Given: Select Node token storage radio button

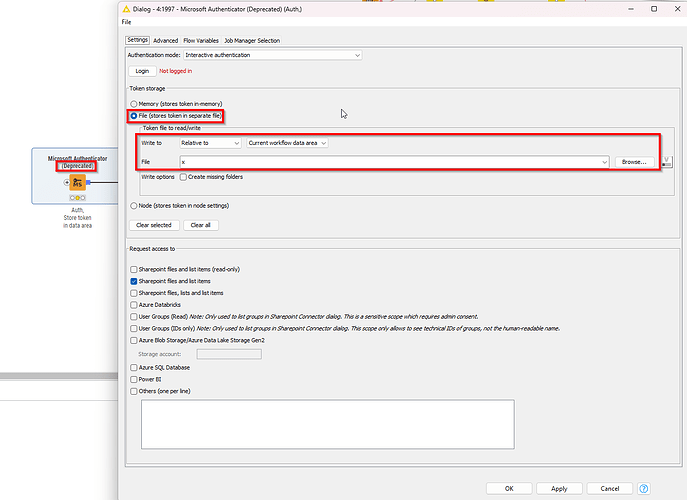Looking at the screenshot, I should tap(134, 206).
